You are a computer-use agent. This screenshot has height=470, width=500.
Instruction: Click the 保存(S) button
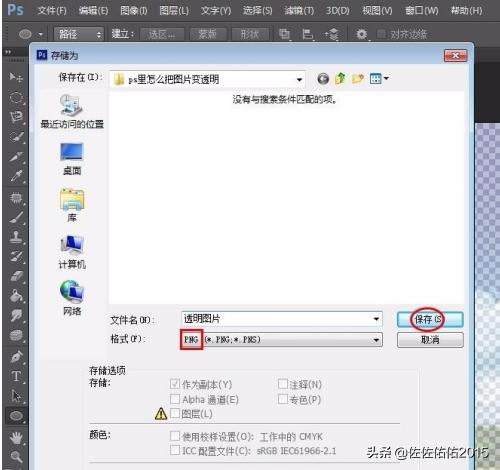(x=430, y=319)
